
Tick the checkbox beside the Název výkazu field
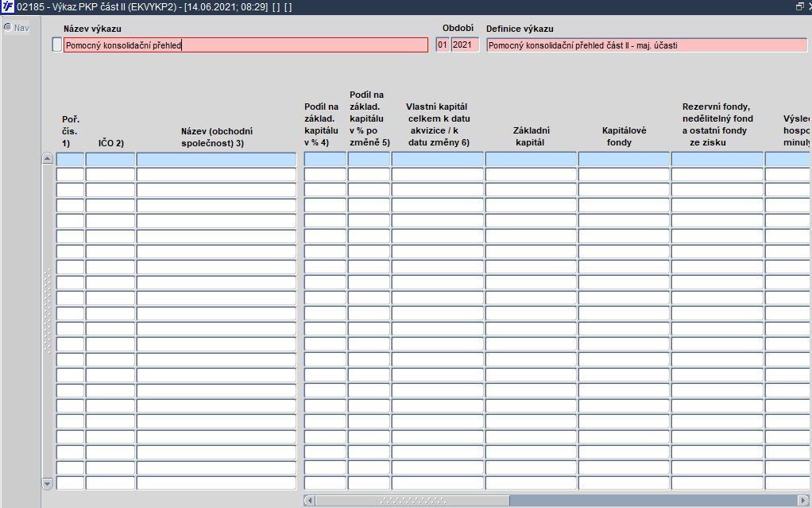(57, 45)
